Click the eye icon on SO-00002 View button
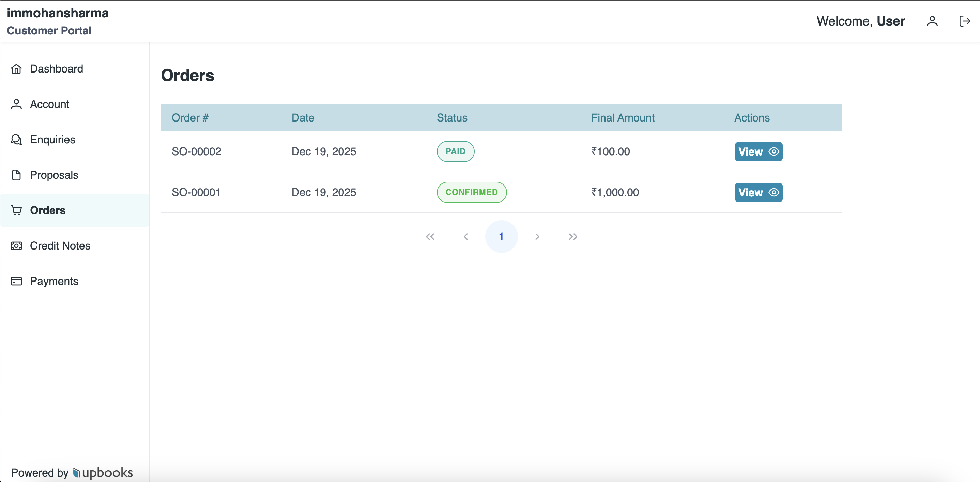This screenshot has width=980, height=482. coord(774,151)
